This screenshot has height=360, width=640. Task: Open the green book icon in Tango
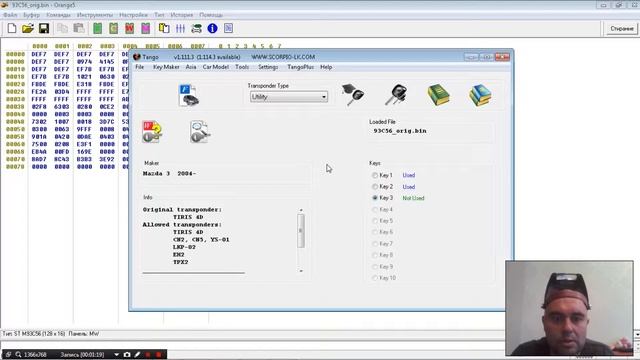coord(438,95)
